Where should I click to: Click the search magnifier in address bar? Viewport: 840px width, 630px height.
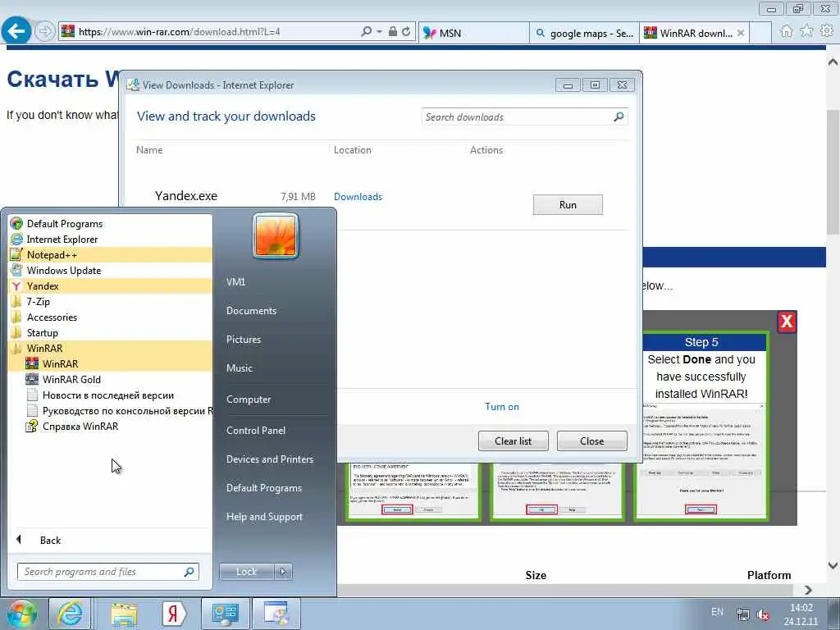[366, 32]
